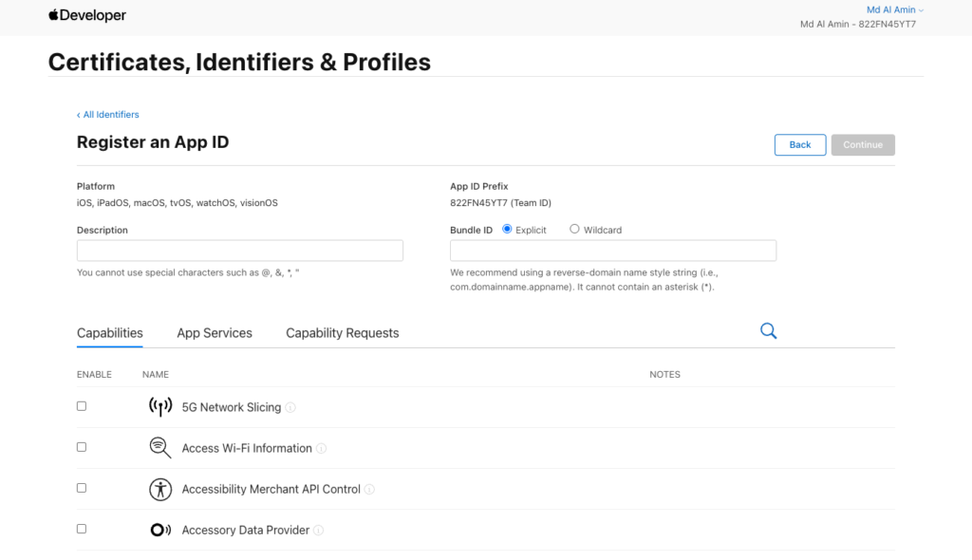The height and width of the screenshot is (560, 972).
Task: Open the Md Al Amin account dropdown
Action: 894,9
